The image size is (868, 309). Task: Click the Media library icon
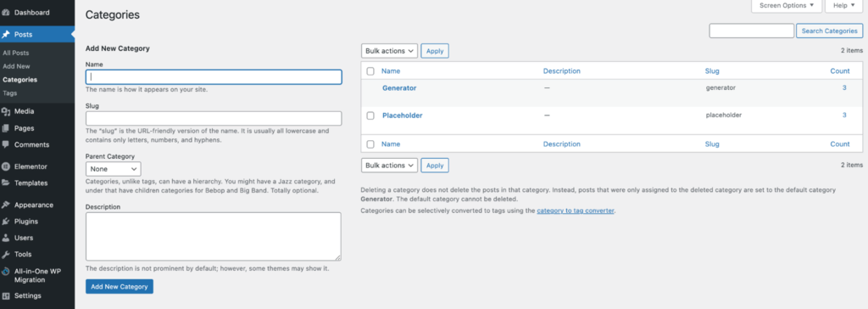[x=6, y=111]
